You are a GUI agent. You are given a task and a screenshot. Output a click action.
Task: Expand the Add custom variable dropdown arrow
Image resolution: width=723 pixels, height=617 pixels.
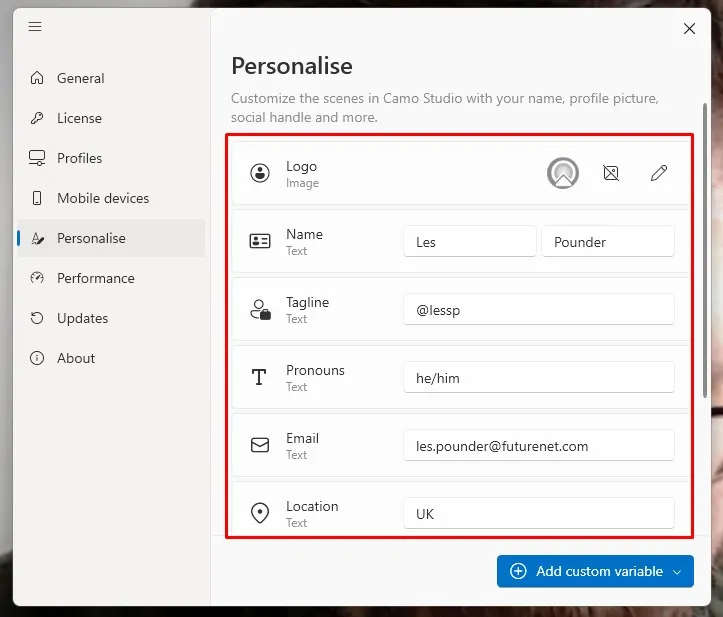coord(678,572)
